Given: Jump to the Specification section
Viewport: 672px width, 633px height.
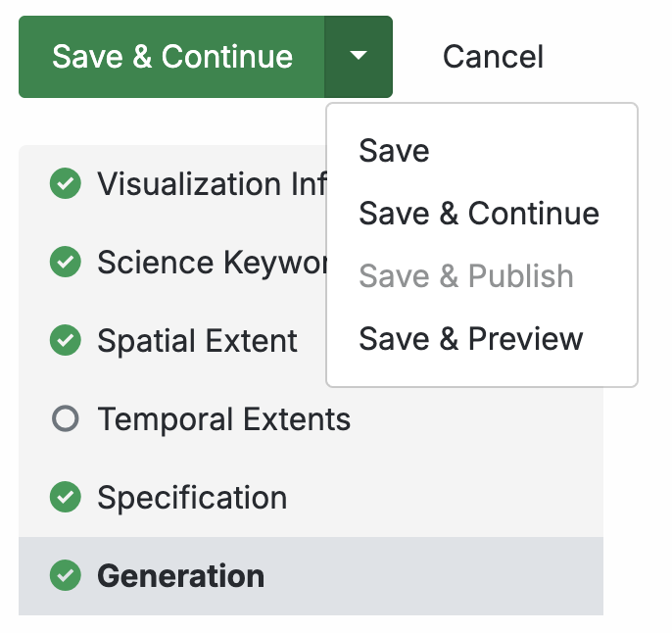Looking at the screenshot, I should [x=192, y=498].
